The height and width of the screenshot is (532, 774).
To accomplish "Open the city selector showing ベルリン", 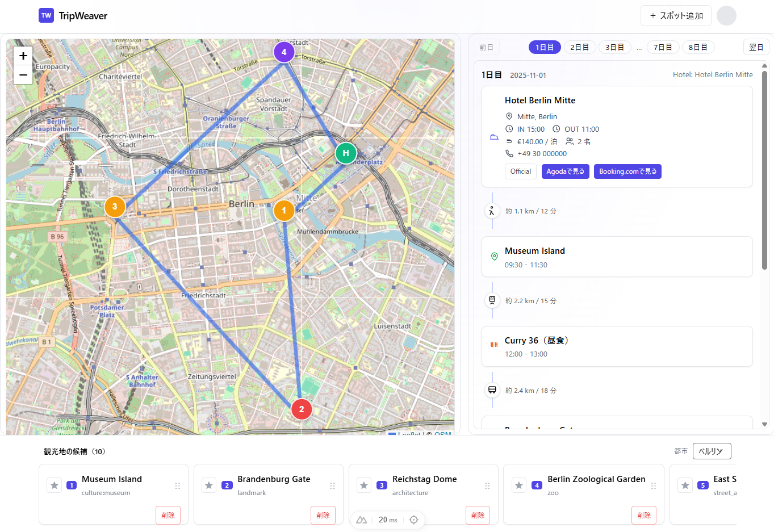I will pyautogui.click(x=712, y=451).
